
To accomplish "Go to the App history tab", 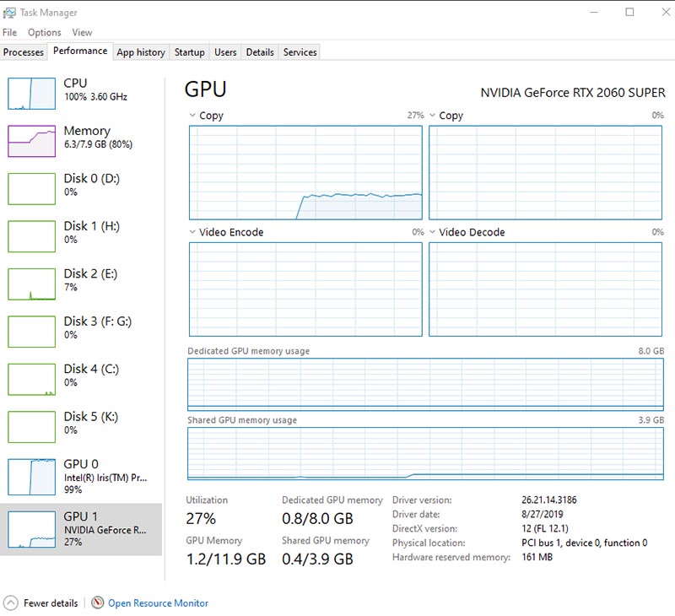I will pos(141,52).
